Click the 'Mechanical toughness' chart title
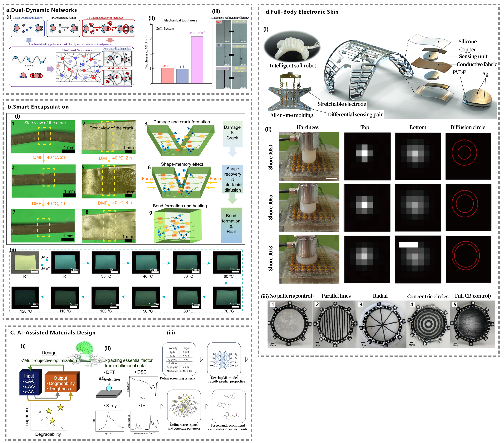Image resolution: width=504 pixels, height=443 pixels. (181, 20)
